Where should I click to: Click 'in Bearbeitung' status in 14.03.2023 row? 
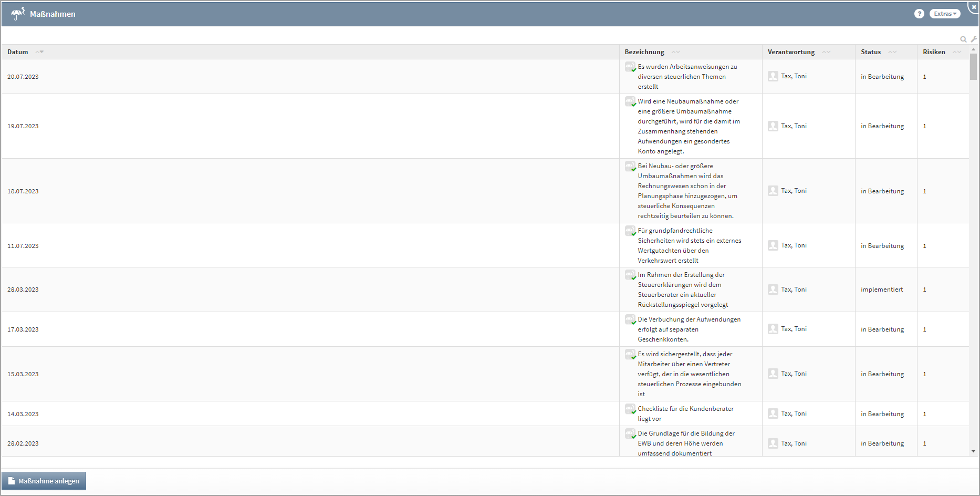point(882,414)
